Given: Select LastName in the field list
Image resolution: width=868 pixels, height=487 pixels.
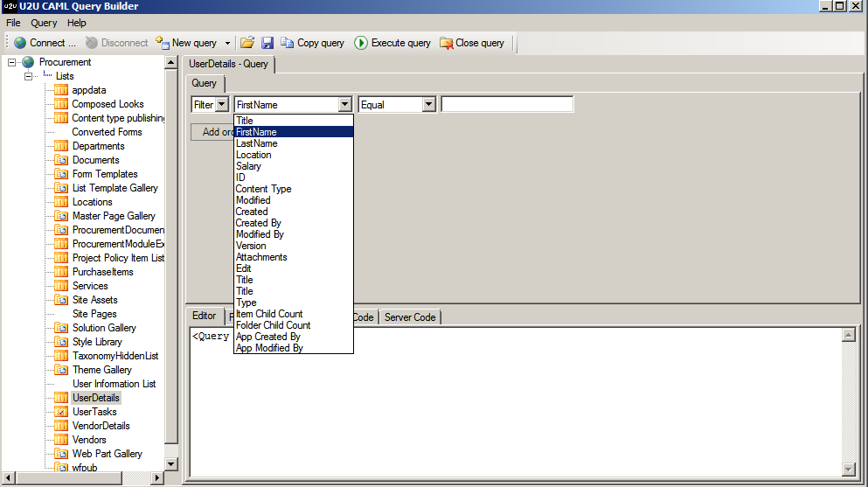Looking at the screenshot, I should [294, 143].
